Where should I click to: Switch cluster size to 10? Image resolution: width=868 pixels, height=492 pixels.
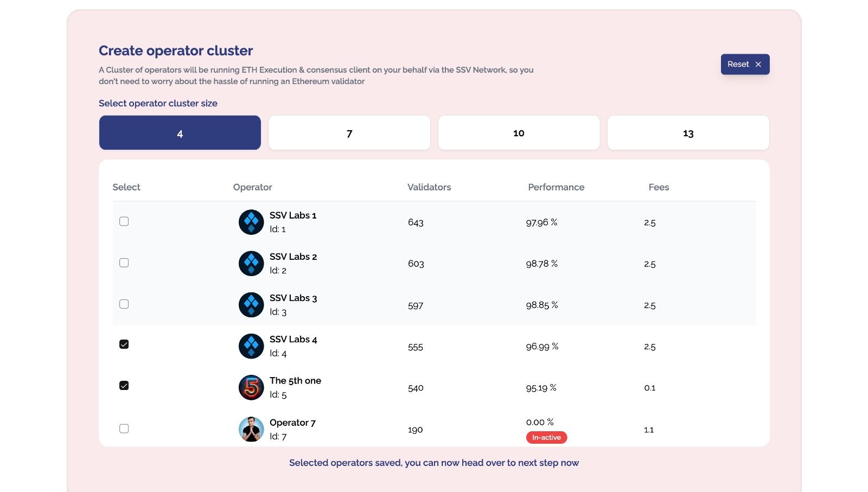tap(519, 133)
